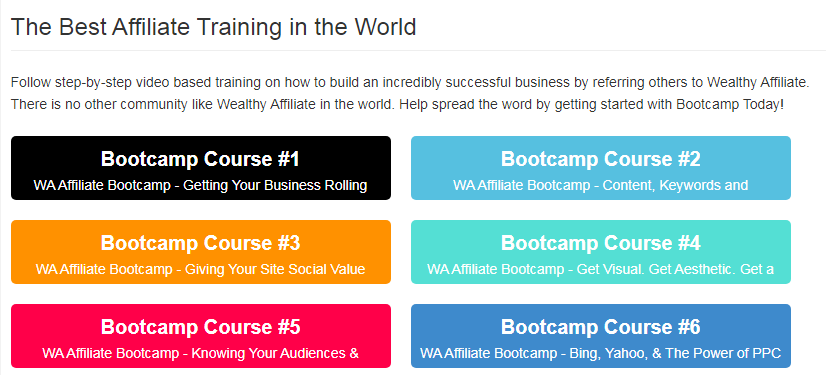Viewport: 834px width, 375px height.
Task: Click 'Giving Your Site Social Value' subtitle
Action: (275, 269)
